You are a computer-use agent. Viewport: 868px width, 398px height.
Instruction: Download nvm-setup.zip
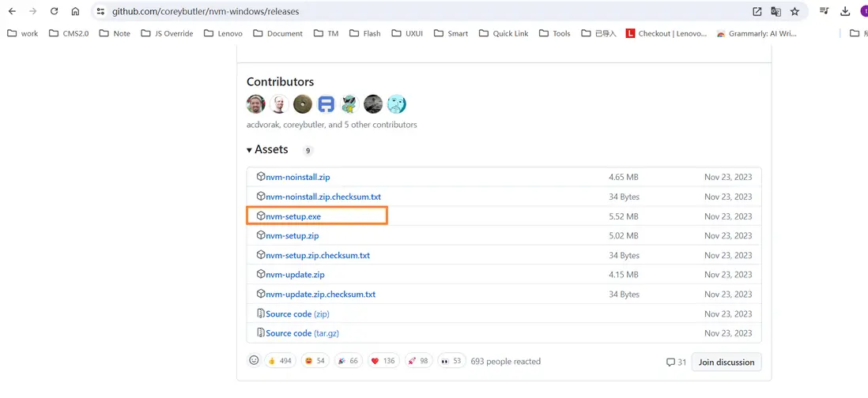[292, 236]
